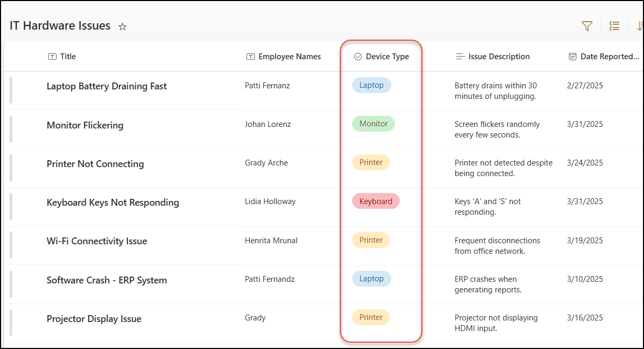Screen dimensions: 644x349
Task: Click the text icon beside Title header
Action: (x=52, y=57)
